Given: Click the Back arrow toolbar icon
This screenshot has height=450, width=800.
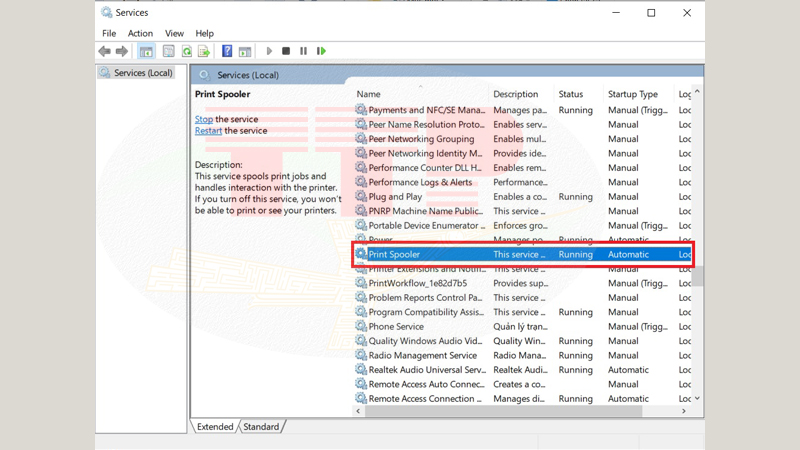Looking at the screenshot, I should (x=105, y=51).
